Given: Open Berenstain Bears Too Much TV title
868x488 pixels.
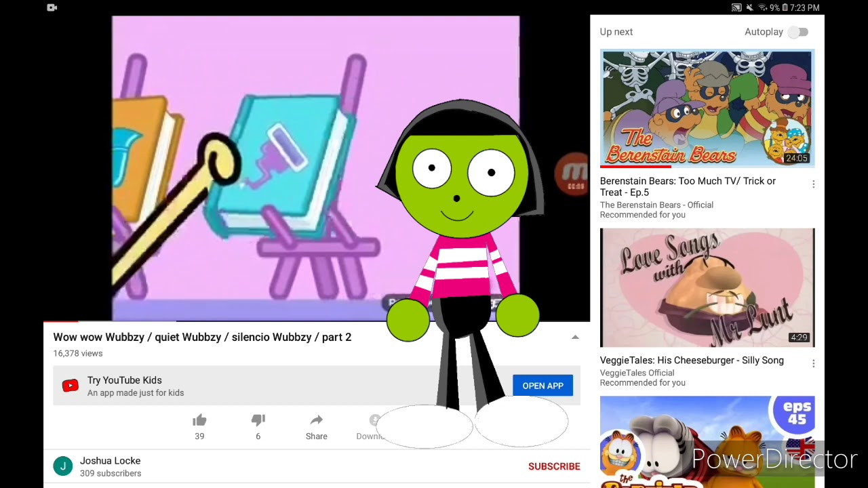Looking at the screenshot, I should [x=688, y=186].
